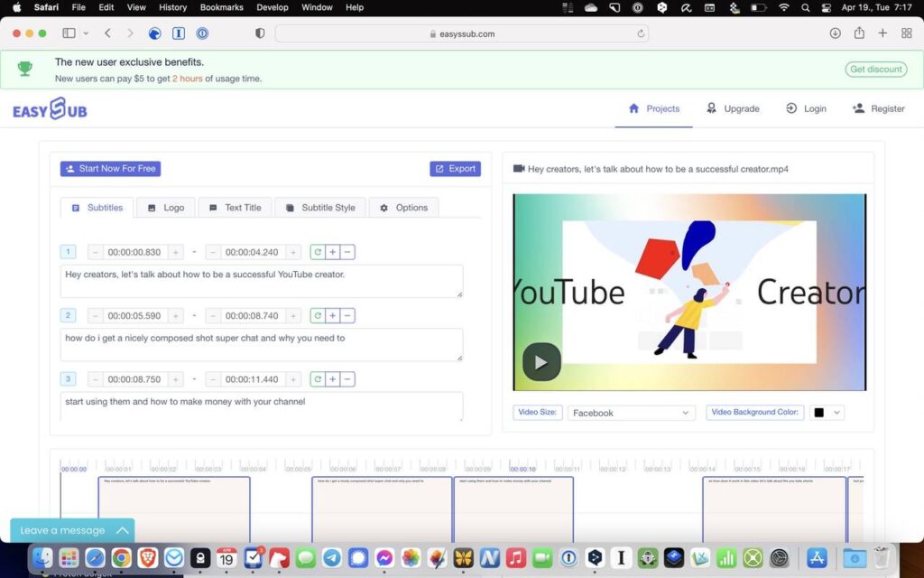924x578 pixels.
Task: Click the EasySub logo
Action: coord(51,109)
